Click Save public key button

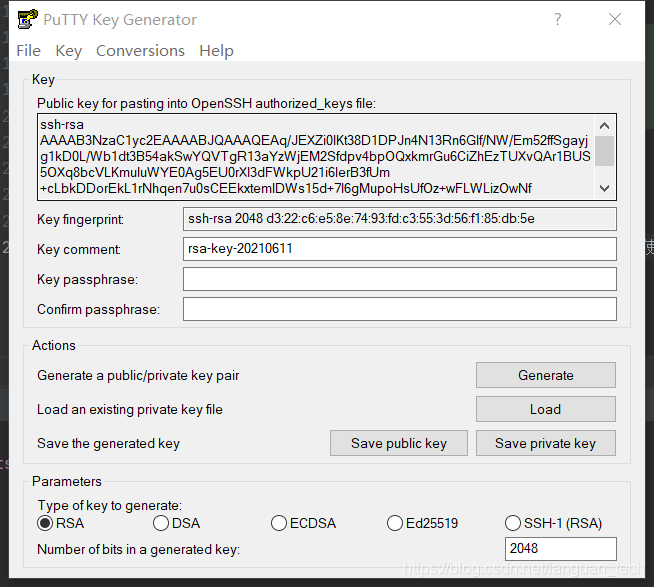pos(399,443)
